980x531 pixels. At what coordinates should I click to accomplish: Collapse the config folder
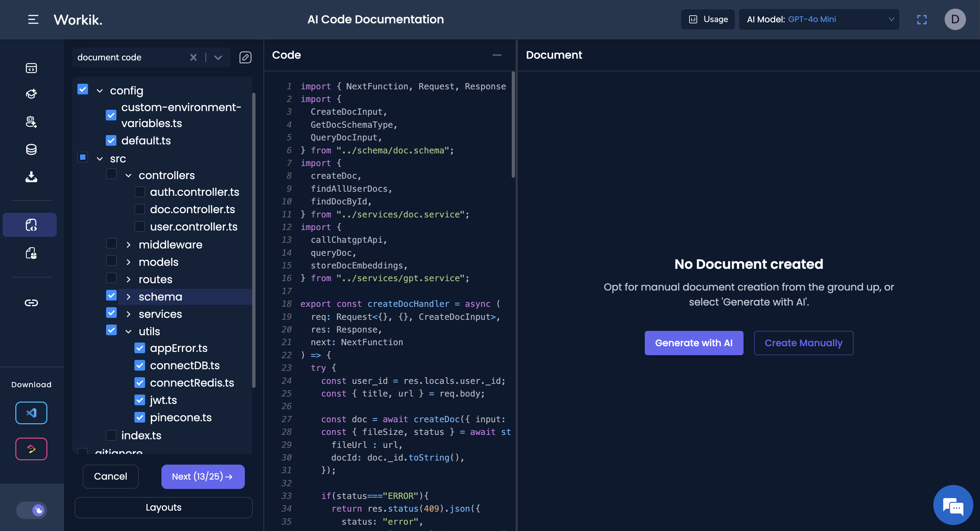pyautogui.click(x=100, y=91)
